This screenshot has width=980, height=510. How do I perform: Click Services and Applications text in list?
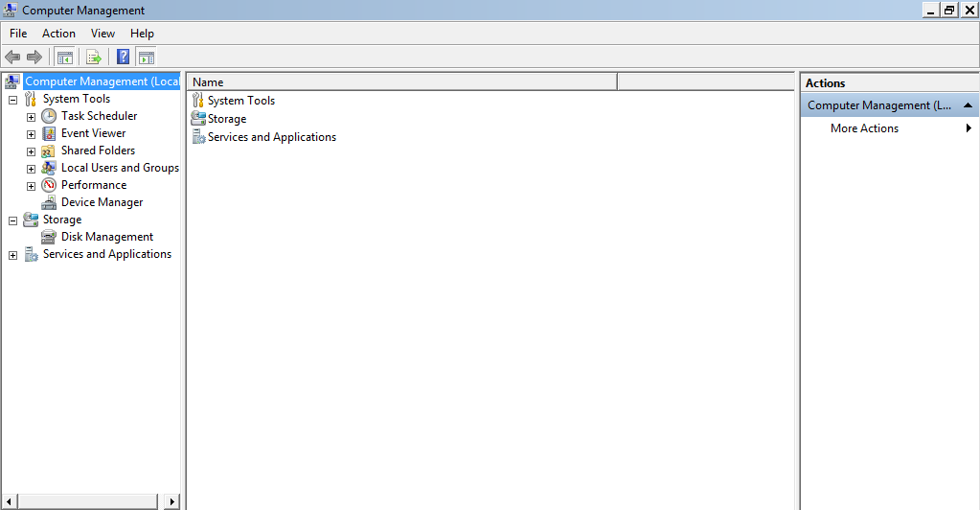coord(272,136)
